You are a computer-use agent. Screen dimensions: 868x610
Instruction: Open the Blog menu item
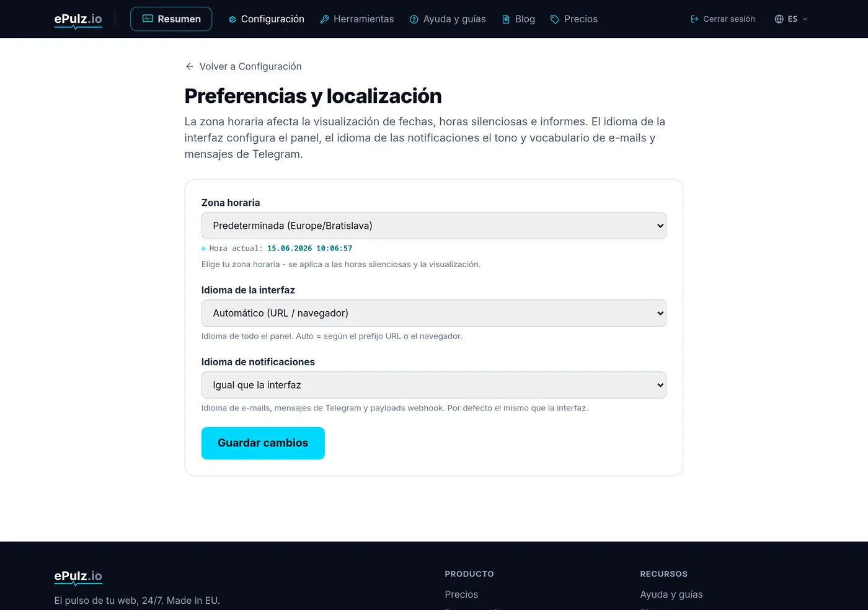518,19
